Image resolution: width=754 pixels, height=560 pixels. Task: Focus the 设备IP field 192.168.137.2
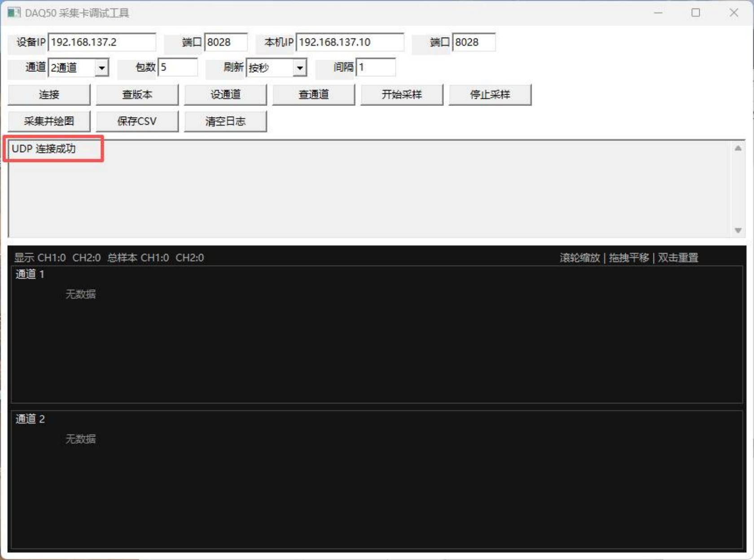coord(102,42)
